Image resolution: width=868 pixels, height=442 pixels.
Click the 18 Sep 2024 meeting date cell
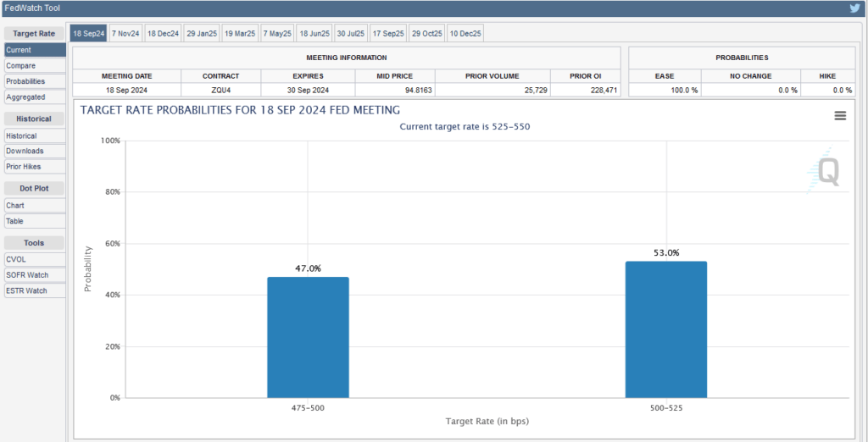pos(127,90)
